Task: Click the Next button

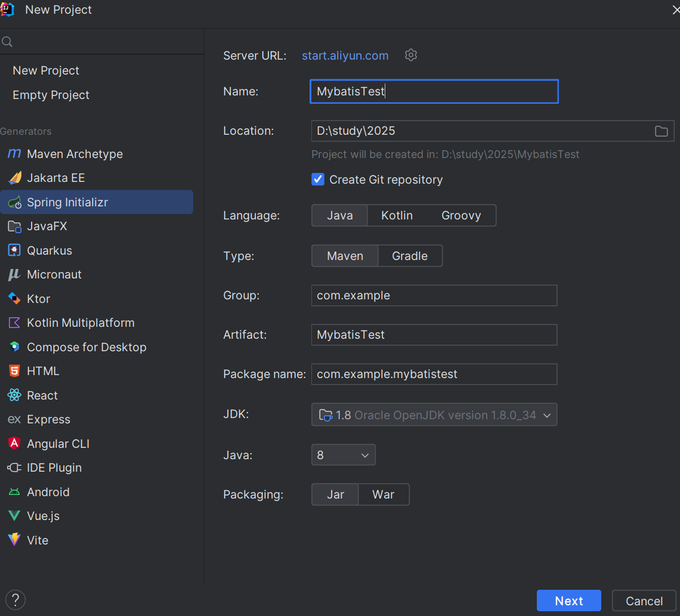Action: point(568,600)
